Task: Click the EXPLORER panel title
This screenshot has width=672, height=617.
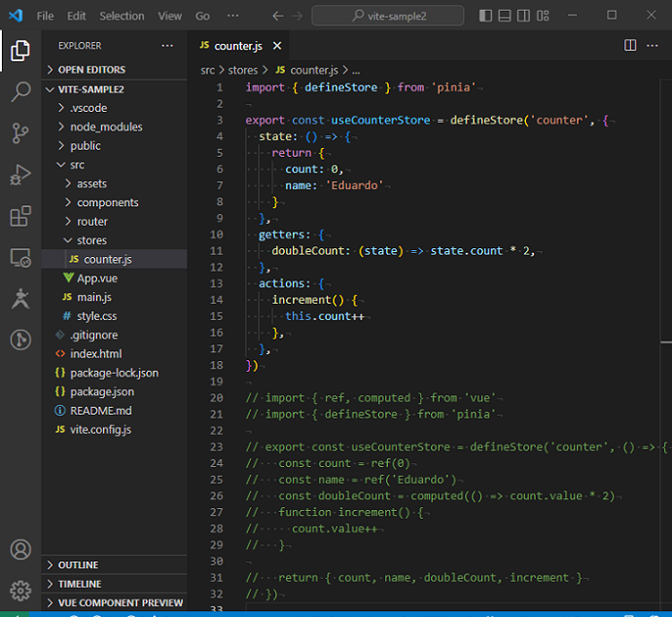Action: click(x=80, y=46)
